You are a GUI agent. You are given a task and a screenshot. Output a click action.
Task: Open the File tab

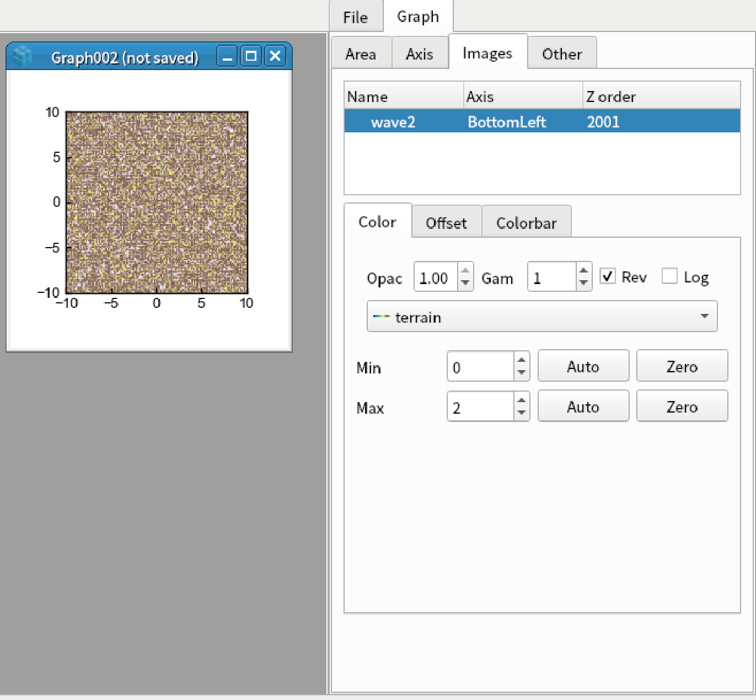356,17
